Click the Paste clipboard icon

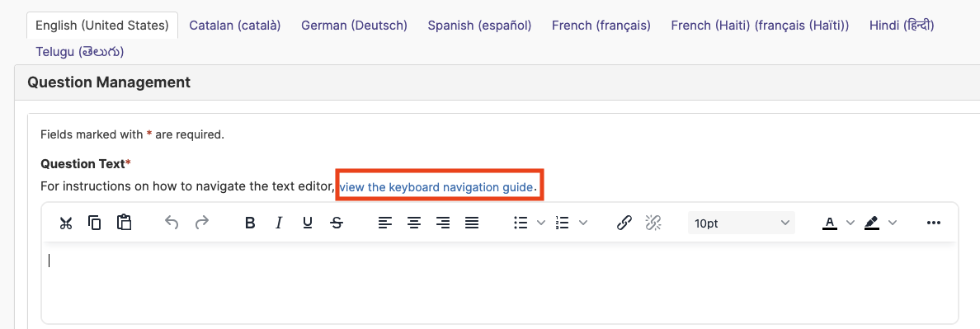coord(124,223)
